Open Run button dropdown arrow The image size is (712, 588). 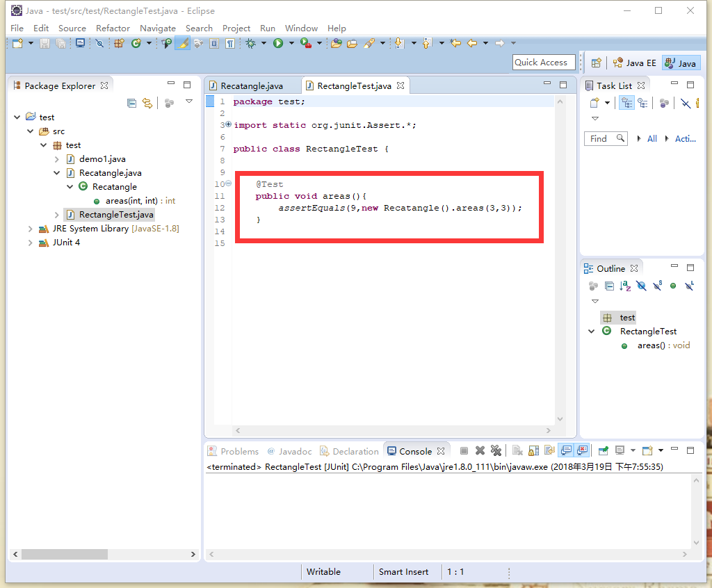[x=291, y=43]
